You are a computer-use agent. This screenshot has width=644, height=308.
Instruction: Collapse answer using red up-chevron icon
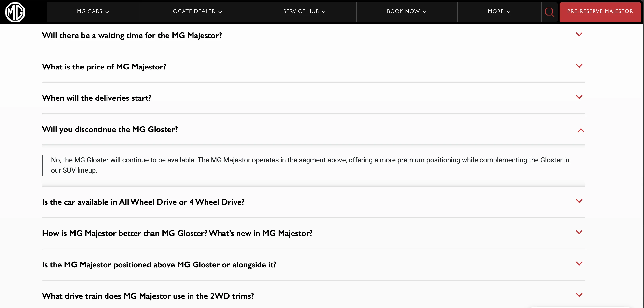pyautogui.click(x=581, y=130)
